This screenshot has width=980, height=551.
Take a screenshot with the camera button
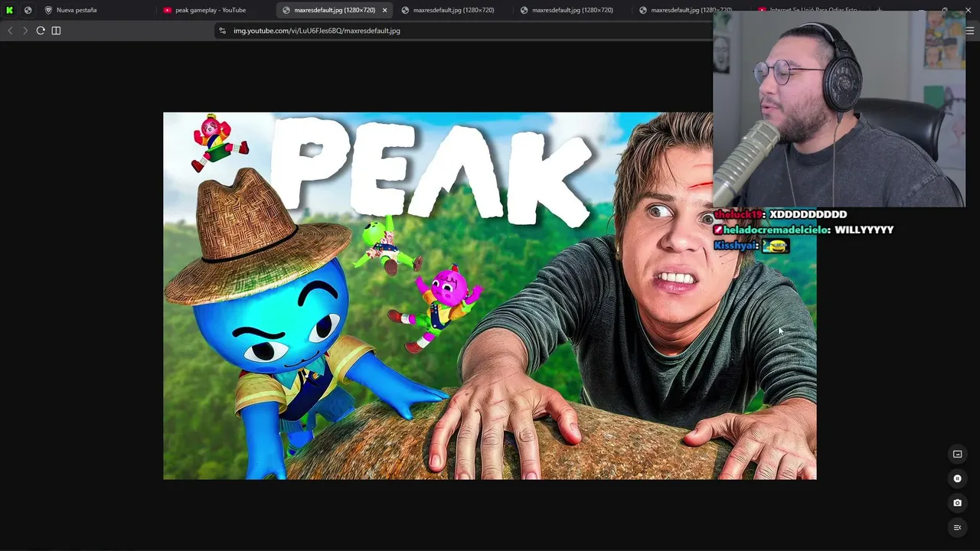tap(957, 503)
